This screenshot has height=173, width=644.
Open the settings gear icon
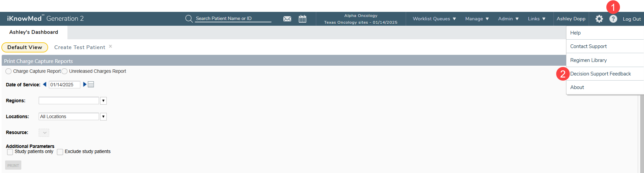point(599,19)
